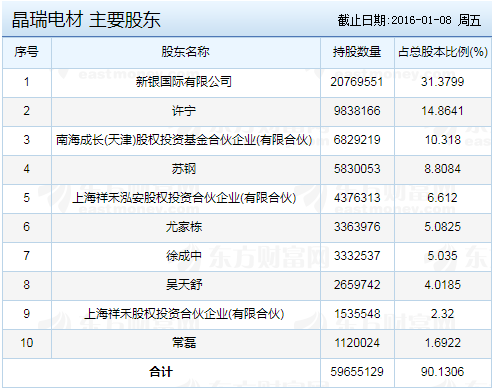
Task: Click percentage 10.318
Action: (443, 140)
